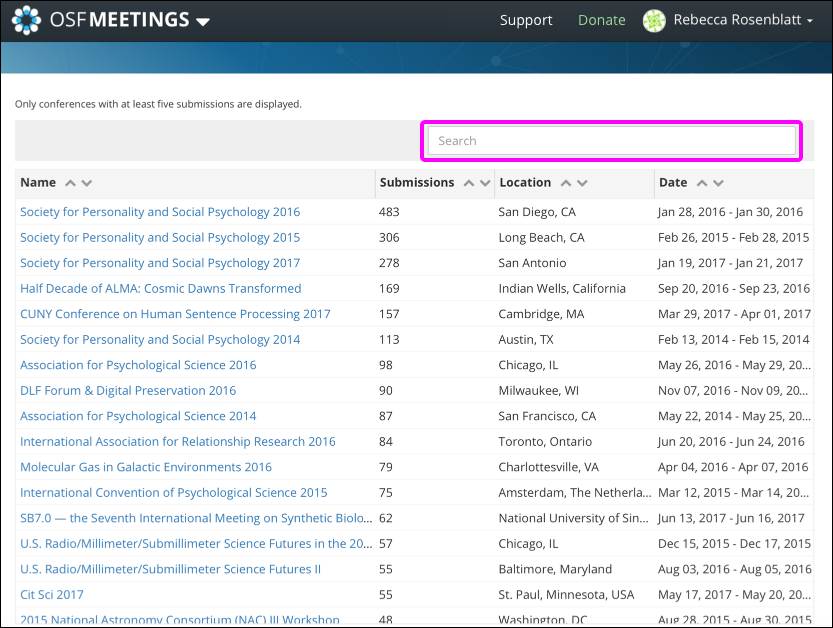Select the Austin, TX location cell

coord(526,340)
